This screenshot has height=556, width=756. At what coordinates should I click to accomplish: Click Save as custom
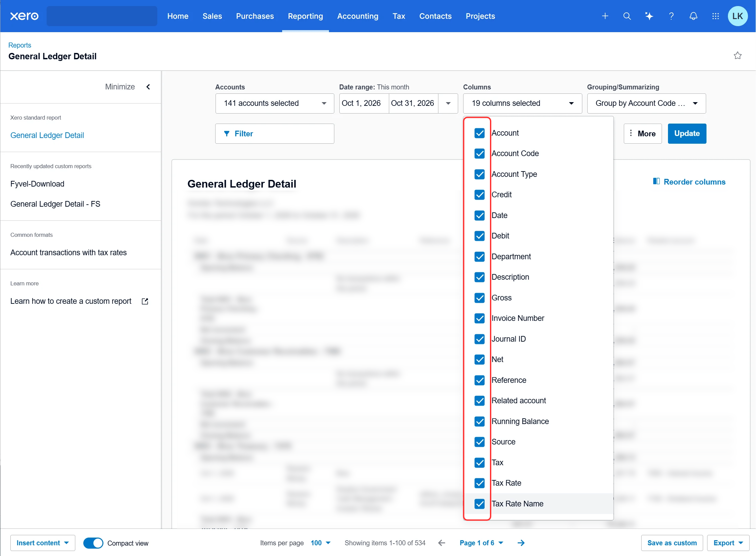(672, 543)
